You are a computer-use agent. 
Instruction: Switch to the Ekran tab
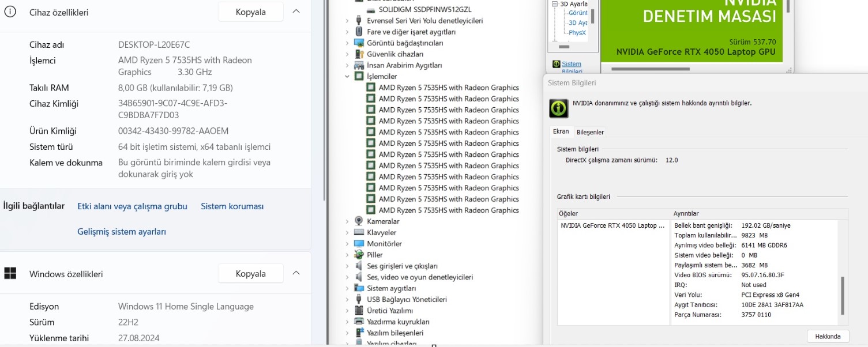click(561, 131)
